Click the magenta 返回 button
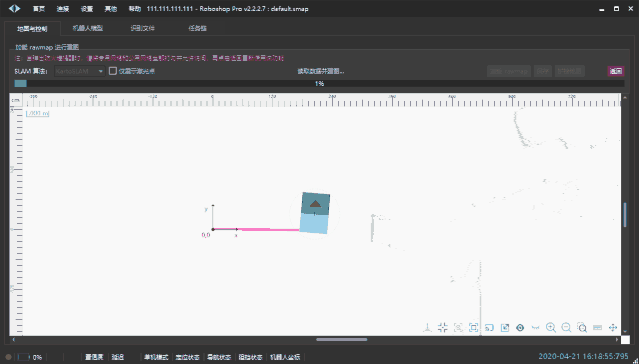Screen dimensions: 639x364 [x=615, y=71]
